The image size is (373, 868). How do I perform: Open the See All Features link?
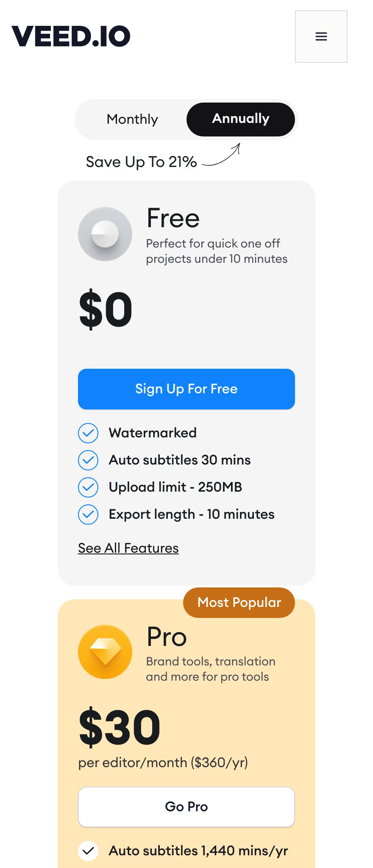point(128,548)
